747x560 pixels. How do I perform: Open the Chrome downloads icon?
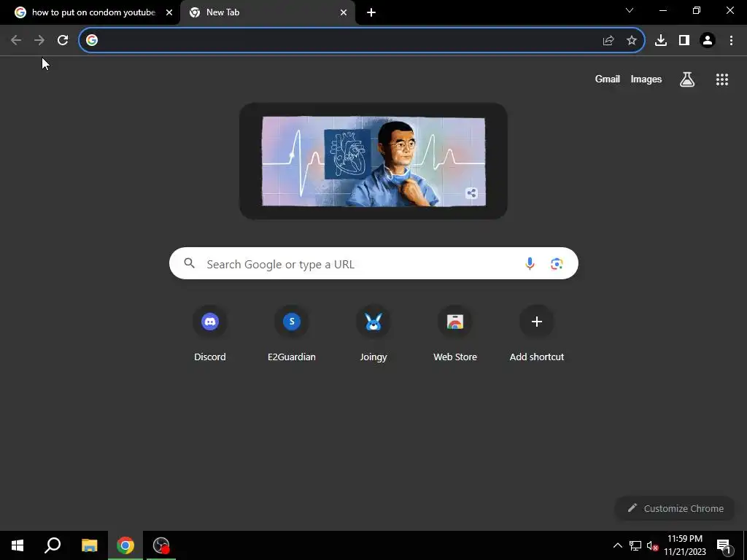(x=661, y=41)
